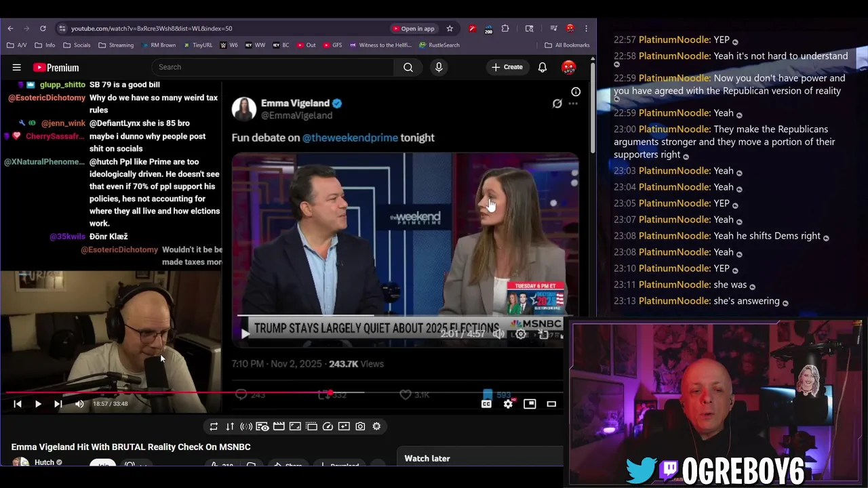Click the Emma Vigeland tweet author name
Image resolution: width=868 pixels, height=488 pixels.
pos(295,104)
